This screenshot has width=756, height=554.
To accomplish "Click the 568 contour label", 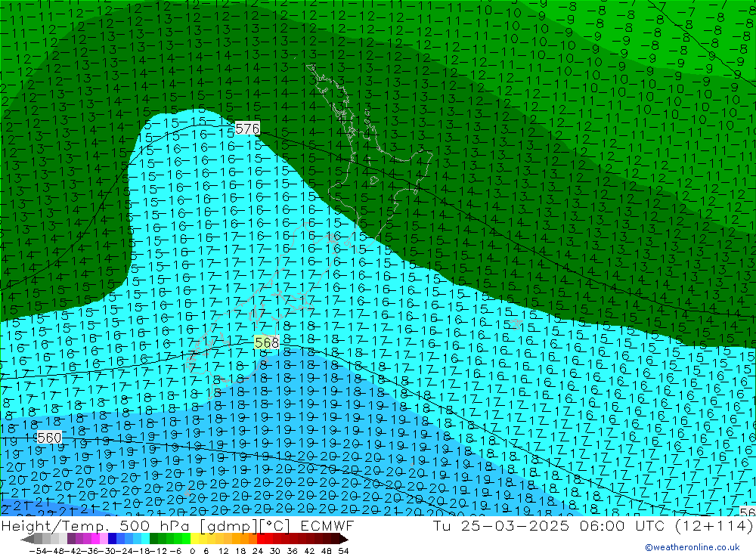I will (267, 342).
